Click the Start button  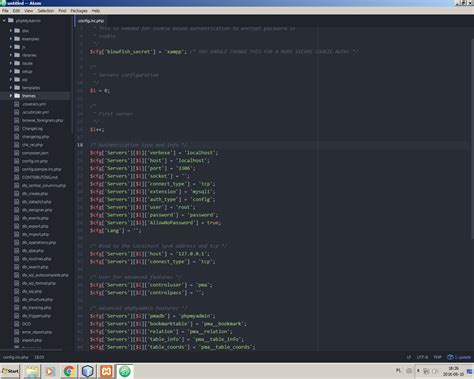pyautogui.click(x=10, y=371)
